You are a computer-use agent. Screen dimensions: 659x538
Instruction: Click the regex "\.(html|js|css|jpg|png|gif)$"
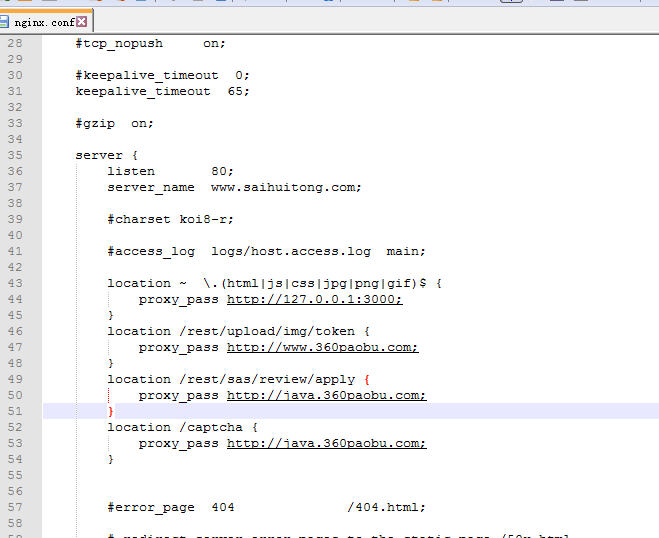click(314, 283)
